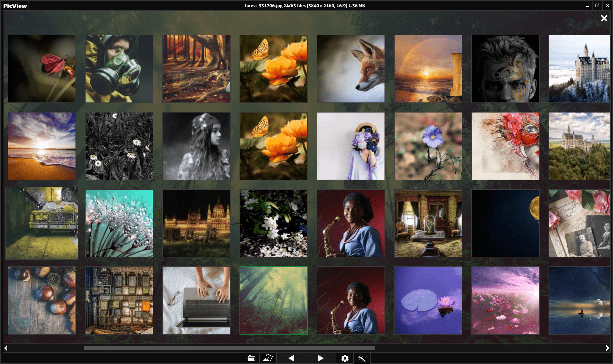Select the highlighted misty forest thumbnail
Image resolution: width=613 pixels, height=364 pixels.
point(273,300)
